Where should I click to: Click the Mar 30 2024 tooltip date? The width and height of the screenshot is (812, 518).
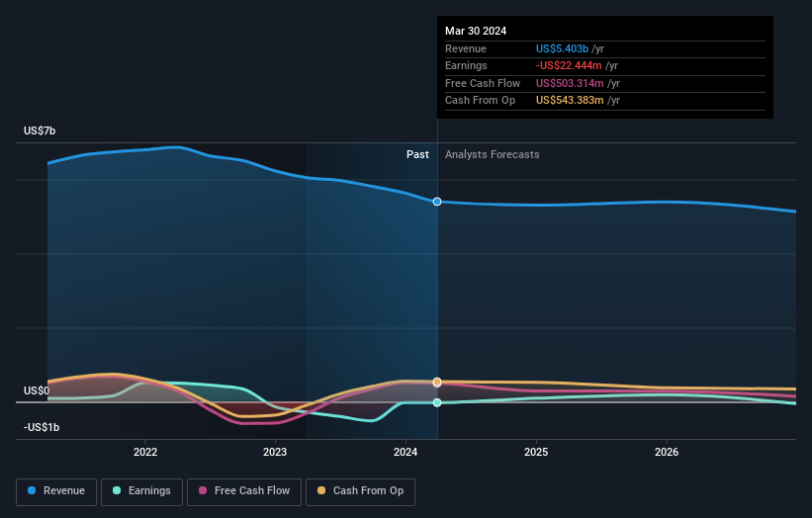[x=476, y=31]
